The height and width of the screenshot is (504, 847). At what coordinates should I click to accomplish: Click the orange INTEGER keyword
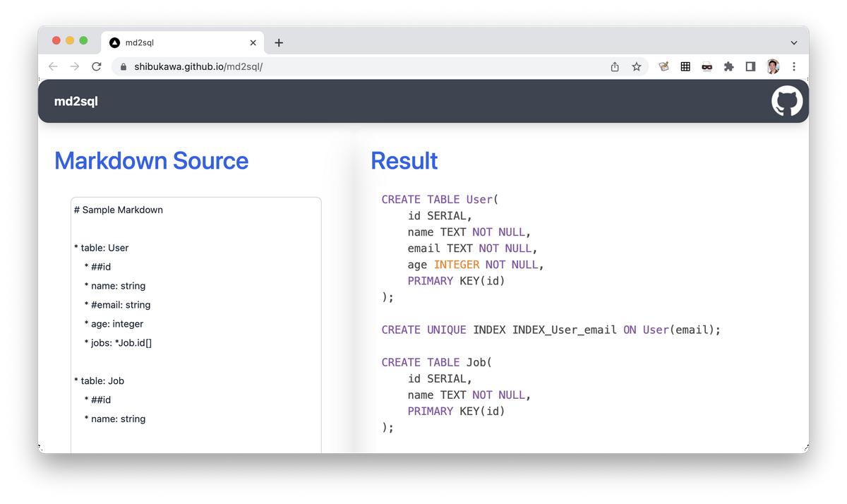[x=457, y=265]
